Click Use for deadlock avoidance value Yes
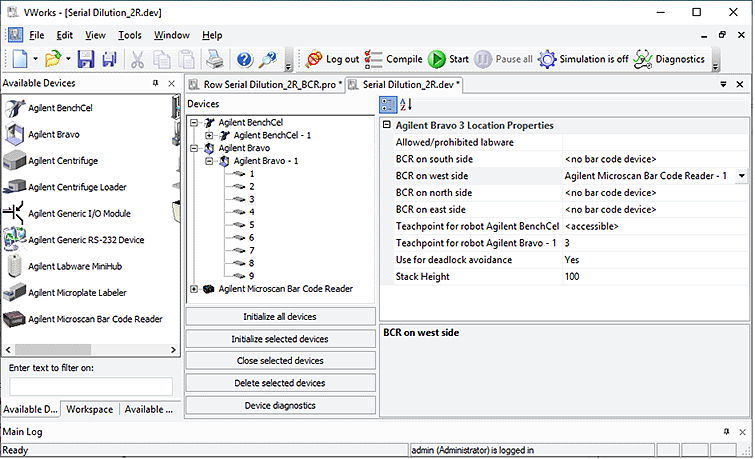The height and width of the screenshot is (459, 755). (655, 260)
